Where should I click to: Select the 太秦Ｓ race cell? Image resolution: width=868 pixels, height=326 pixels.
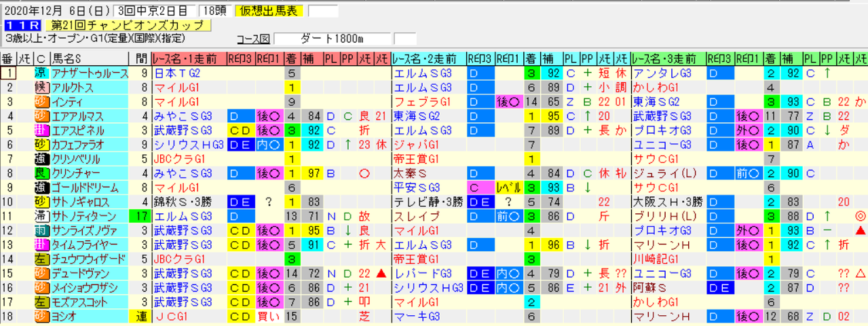click(428, 173)
